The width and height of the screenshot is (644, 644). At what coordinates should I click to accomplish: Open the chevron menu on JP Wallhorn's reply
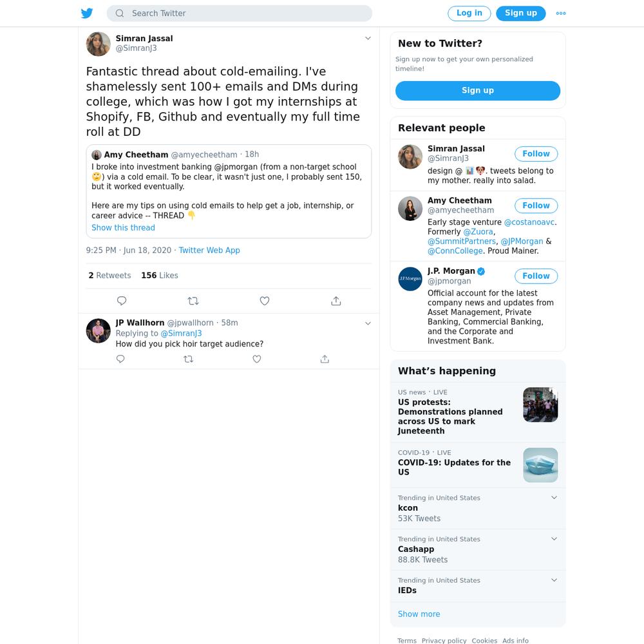click(x=368, y=323)
